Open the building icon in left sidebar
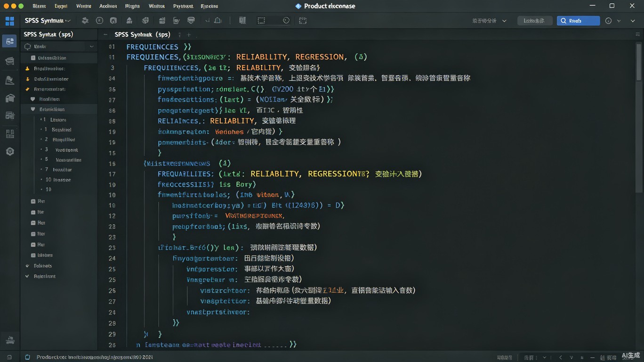The width and height of the screenshot is (644, 362). [x=9, y=98]
